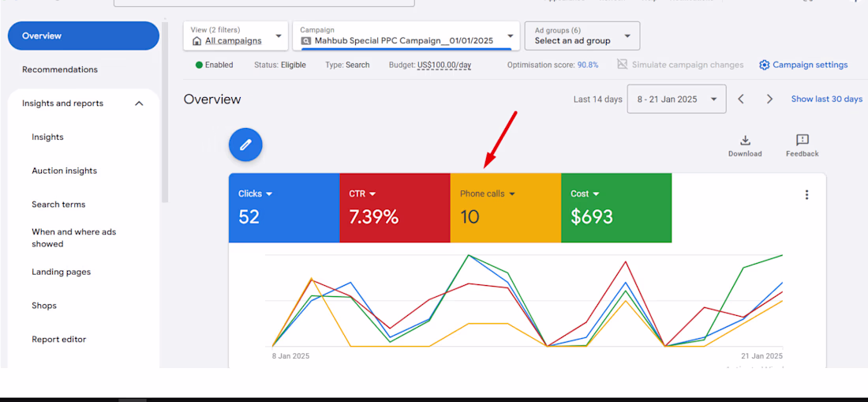This screenshot has height=402, width=868.
Task: Open the 8 - 21 Jan 2025 date picker
Action: [676, 99]
